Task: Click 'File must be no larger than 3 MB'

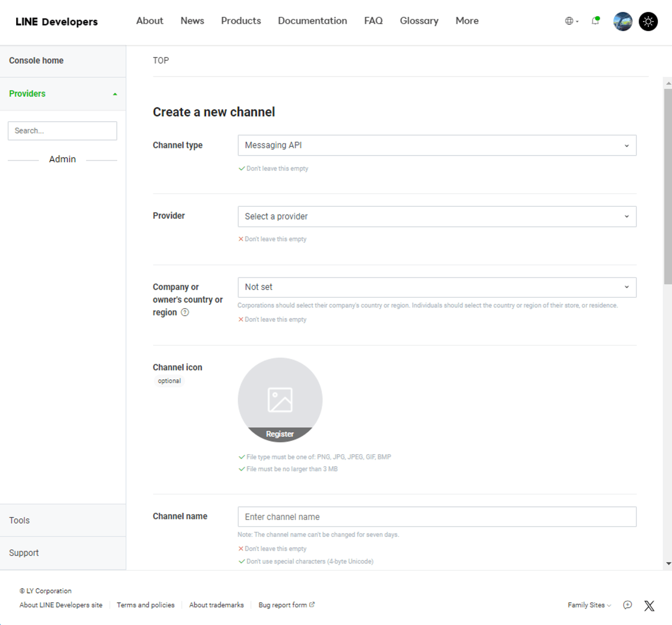Action: (292, 469)
